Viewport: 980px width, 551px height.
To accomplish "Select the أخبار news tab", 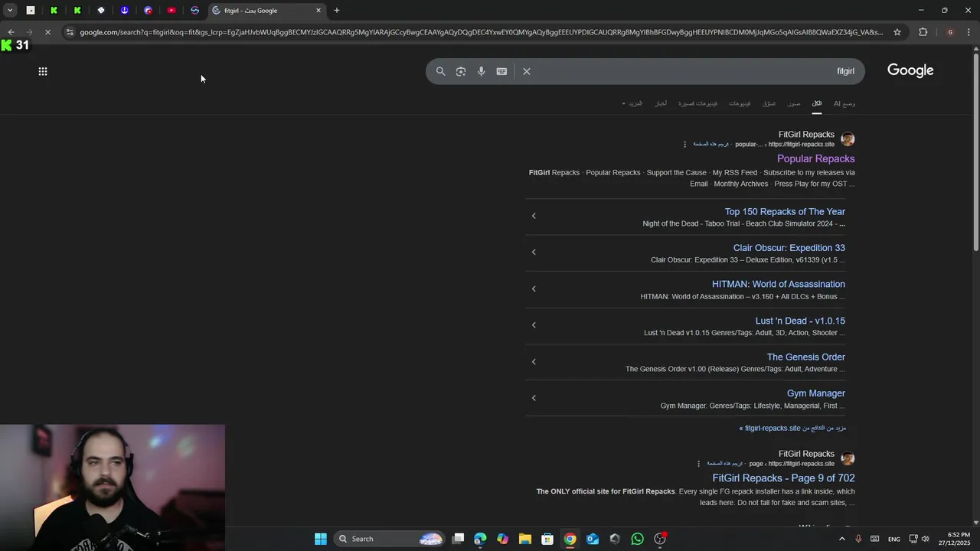I will [x=661, y=103].
